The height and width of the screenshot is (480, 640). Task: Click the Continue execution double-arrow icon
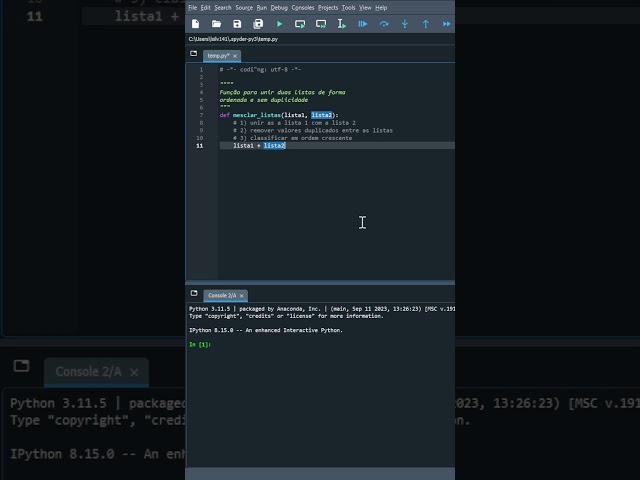pyautogui.click(x=447, y=24)
